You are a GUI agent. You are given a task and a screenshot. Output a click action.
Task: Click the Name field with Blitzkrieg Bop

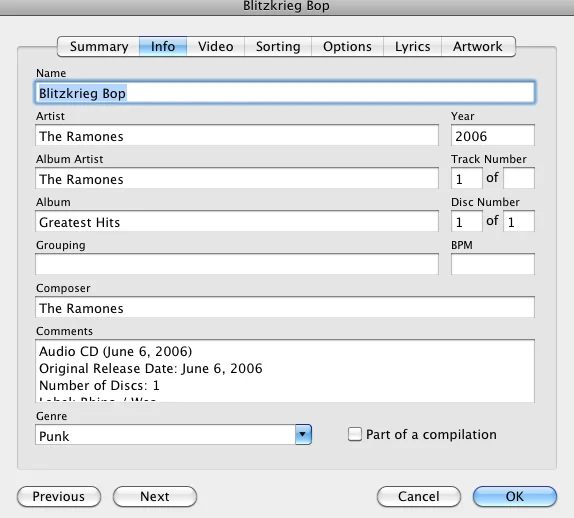point(285,93)
